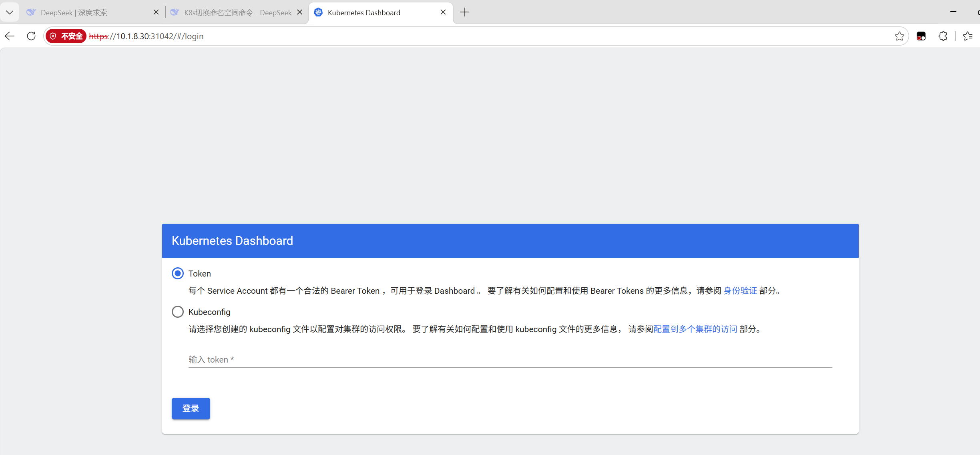Select the Token radio button
Screen dimensions: 980x455
(x=178, y=273)
